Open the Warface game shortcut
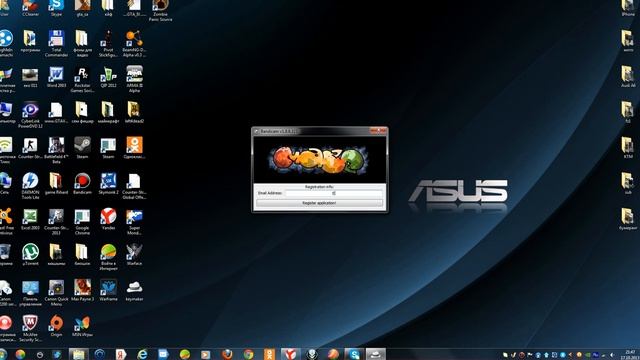Image resolution: width=640 pixels, height=360 pixels. (134, 255)
